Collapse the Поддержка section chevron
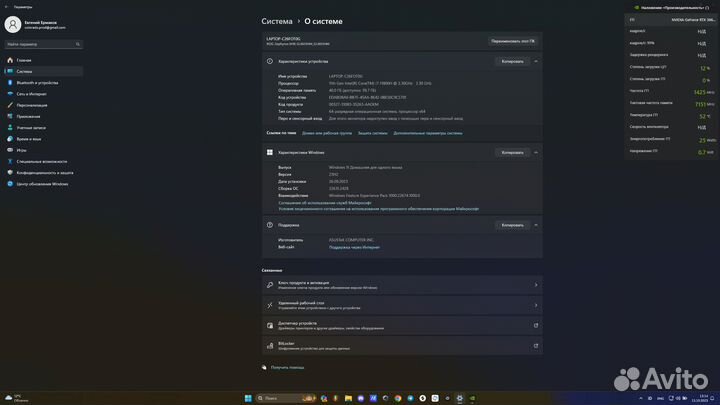 536,225
